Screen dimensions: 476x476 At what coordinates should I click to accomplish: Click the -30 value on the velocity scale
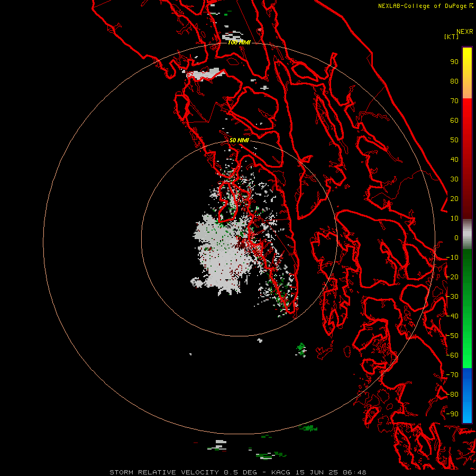(x=452, y=297)
